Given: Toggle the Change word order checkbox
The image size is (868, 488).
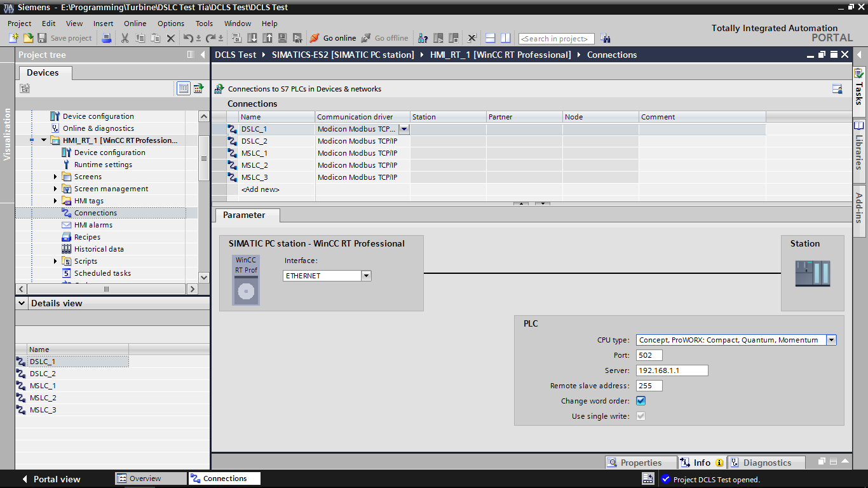Looking at the screenshot, I should (641, 401).
